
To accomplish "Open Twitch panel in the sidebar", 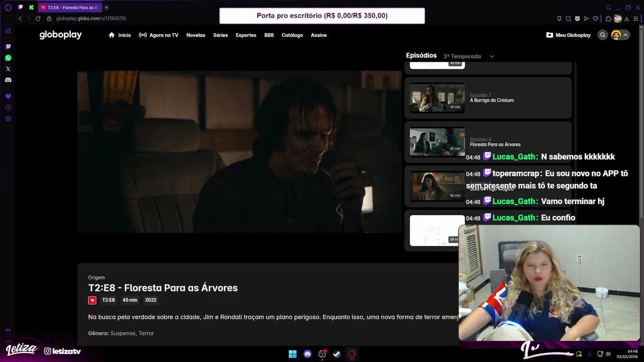I will coord(8,47).
